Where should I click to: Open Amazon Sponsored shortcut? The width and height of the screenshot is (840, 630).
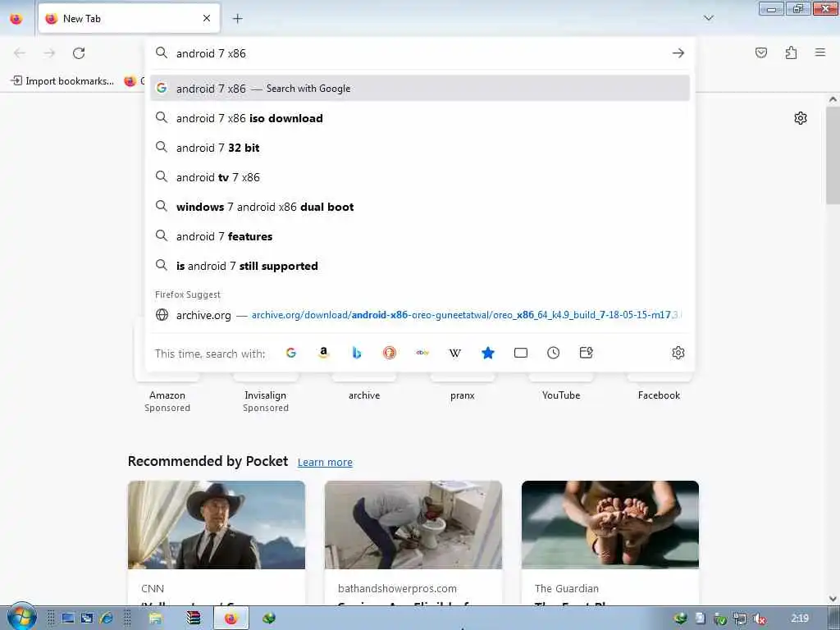pyautogui.click(x=167, y=395)
